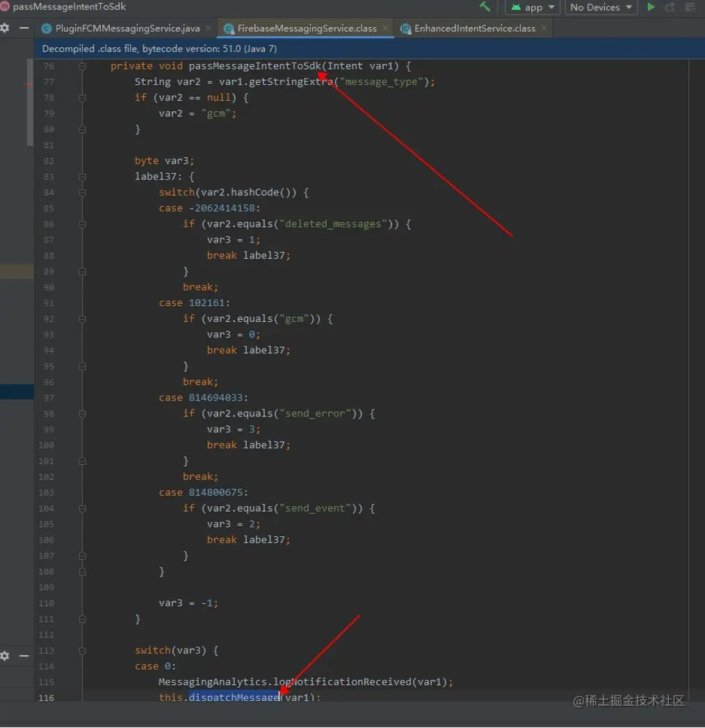705x728 pixels.
Task: Hide the panel with top minus icon
Action: click(x=24, y=29)
